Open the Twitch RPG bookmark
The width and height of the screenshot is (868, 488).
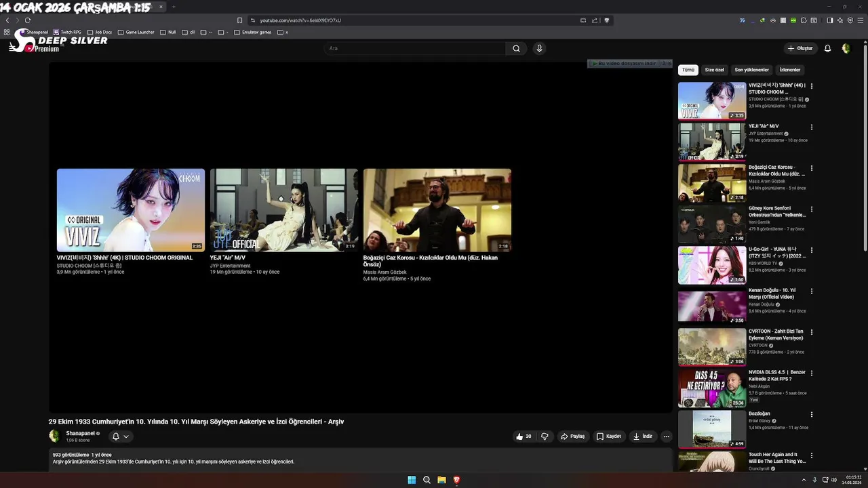click(67, 32)
